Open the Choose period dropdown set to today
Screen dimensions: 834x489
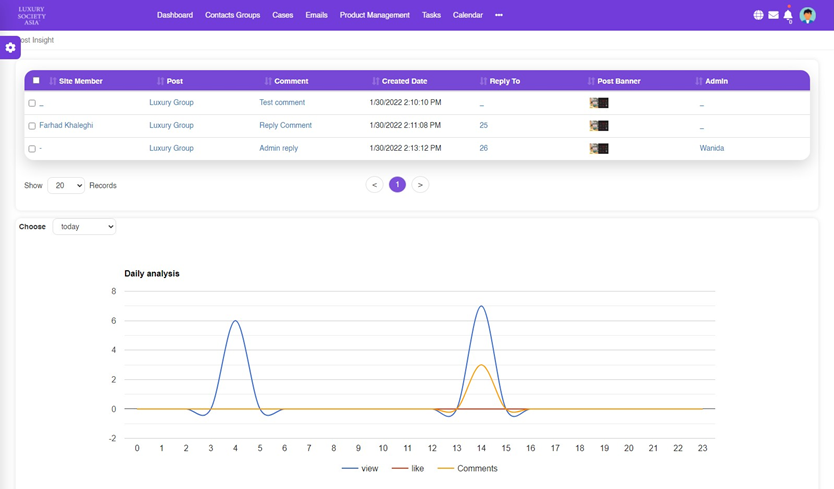84,227
